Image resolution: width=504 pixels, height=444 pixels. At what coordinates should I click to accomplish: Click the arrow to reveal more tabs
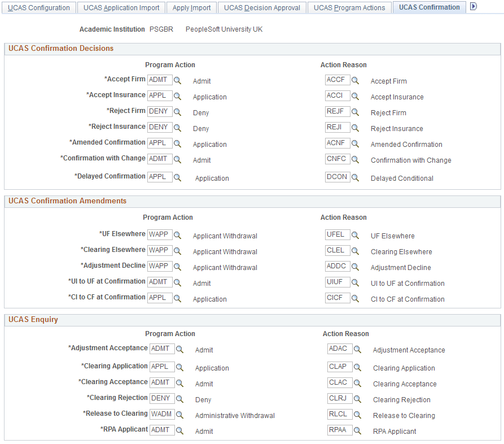tap(472, 6)
